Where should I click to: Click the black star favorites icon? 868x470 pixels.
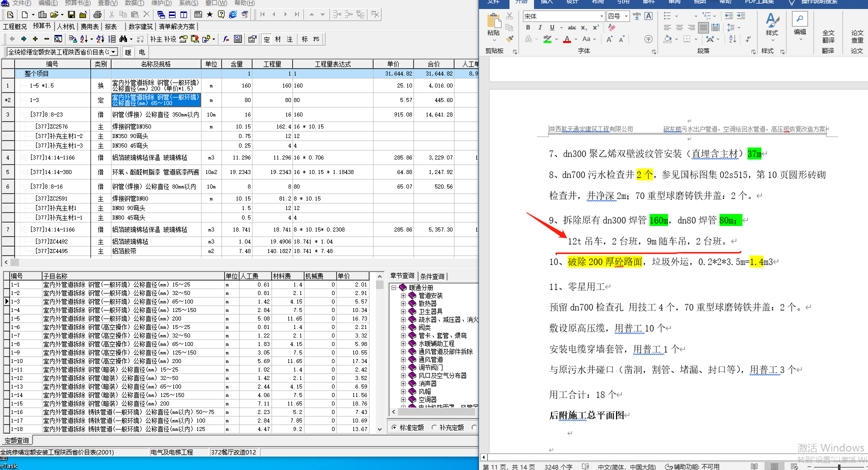pos(210,14)
